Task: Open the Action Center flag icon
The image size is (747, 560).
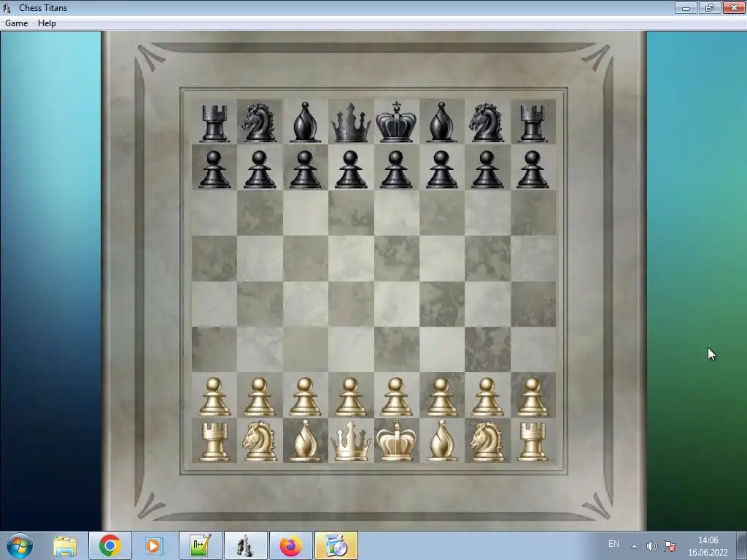Action: click(670, 546)
